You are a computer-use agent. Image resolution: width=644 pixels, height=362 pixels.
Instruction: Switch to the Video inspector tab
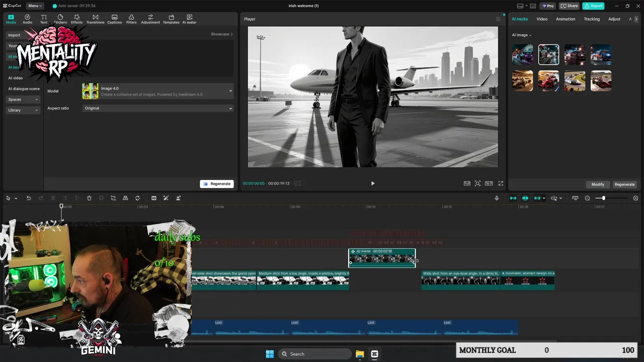pos(542,19)
